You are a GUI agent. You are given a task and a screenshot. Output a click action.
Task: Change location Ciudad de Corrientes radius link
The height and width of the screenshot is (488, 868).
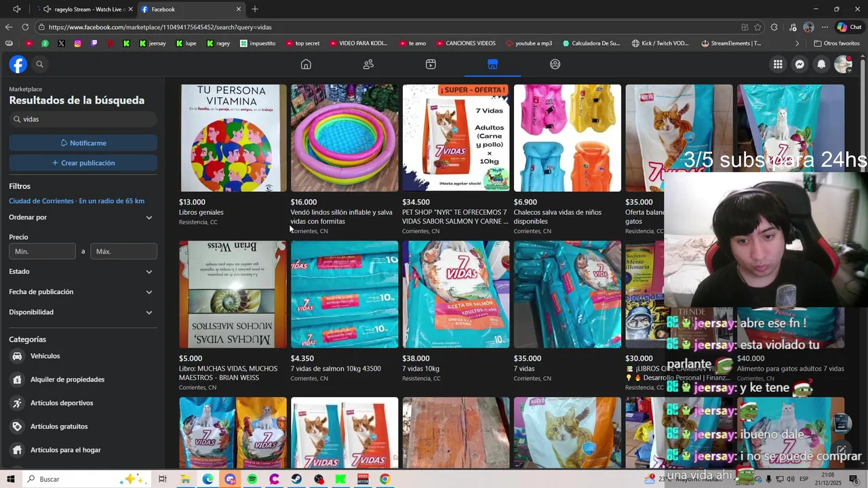pos(77,201)
